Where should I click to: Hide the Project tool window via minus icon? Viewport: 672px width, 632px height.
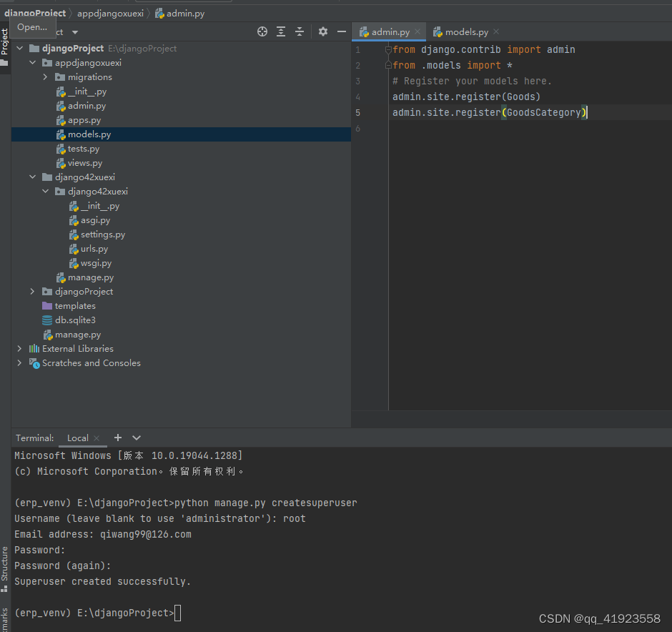[x=341, y=31]
